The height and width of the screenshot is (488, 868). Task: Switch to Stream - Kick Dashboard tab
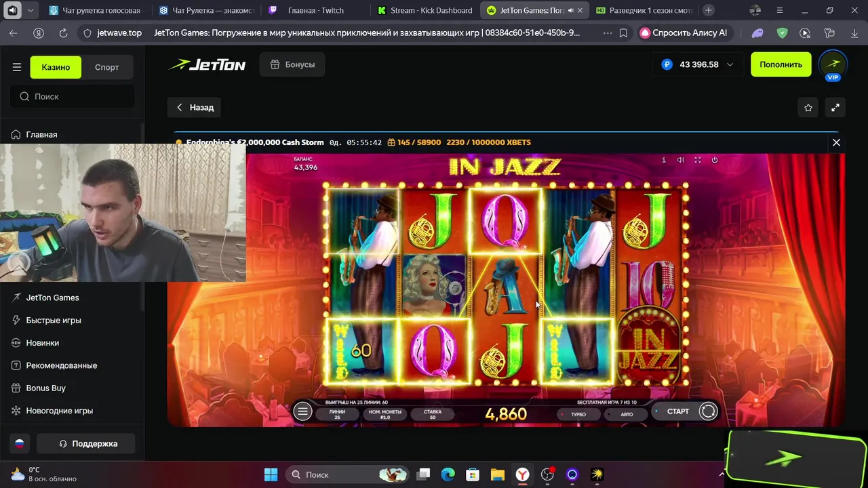(425, 10)
